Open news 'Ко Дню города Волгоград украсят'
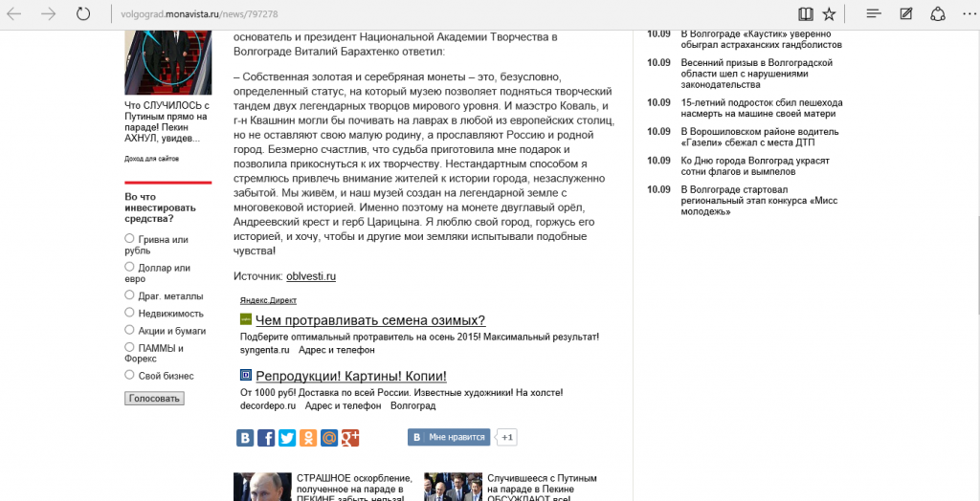 pyautogui.click(x=755, y=166)
